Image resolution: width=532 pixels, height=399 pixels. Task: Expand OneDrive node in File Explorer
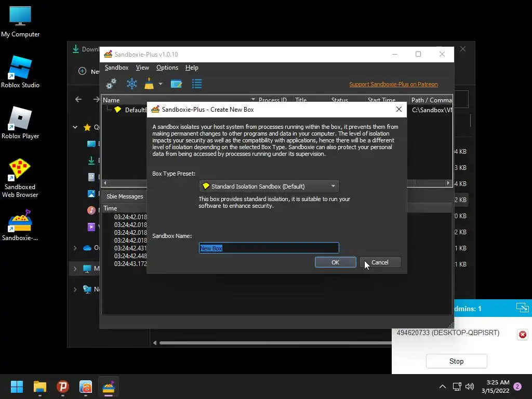coord(75,248)
